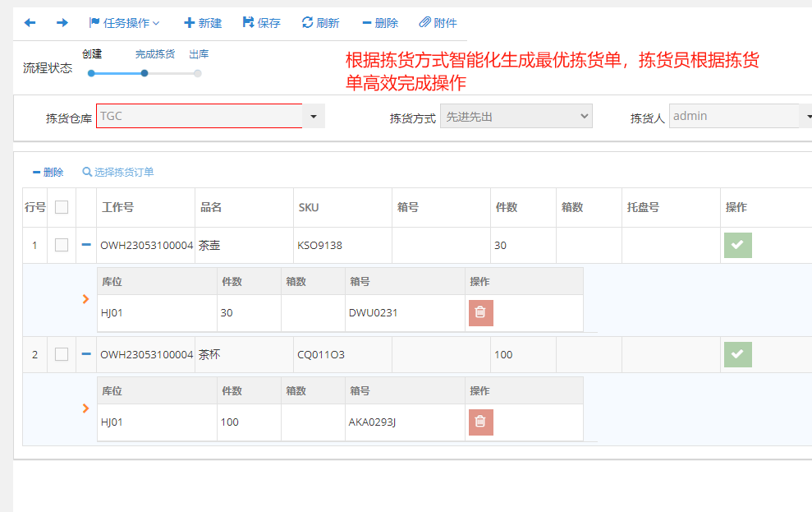Confirm row 2 茶杯 with green checkmark

[737, 354]
